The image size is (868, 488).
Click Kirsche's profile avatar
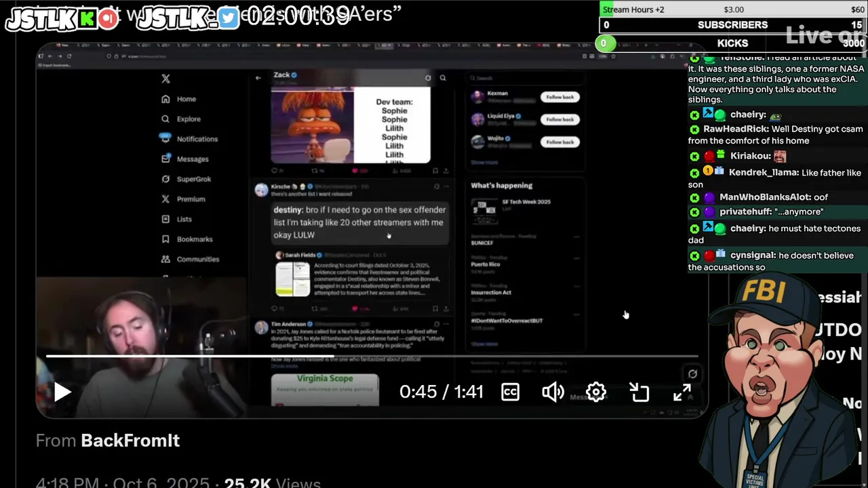(x=261, y=190)
